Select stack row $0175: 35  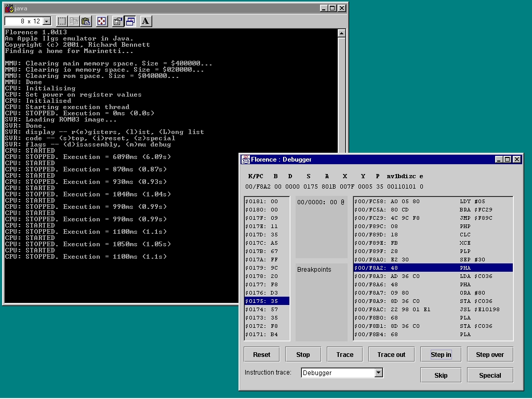coord(267,301)
